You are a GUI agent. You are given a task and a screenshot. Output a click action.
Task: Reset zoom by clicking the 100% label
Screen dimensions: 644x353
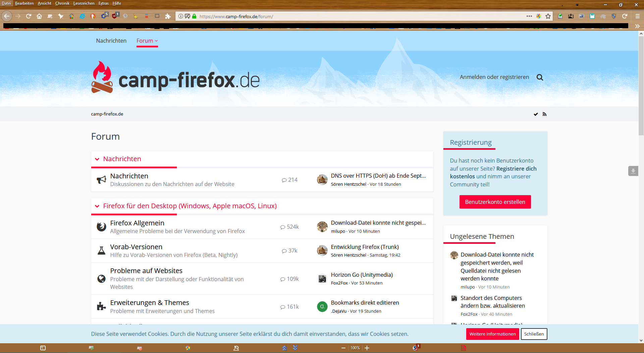coord(355,348)
